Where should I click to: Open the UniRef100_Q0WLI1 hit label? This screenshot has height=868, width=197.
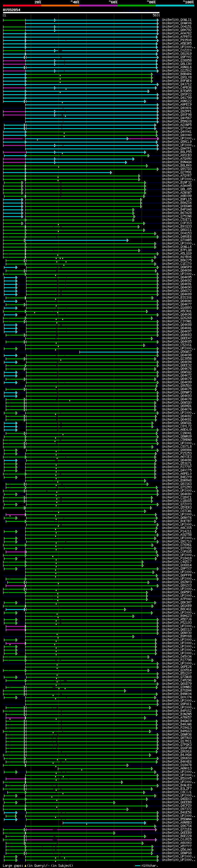[176, 20]
